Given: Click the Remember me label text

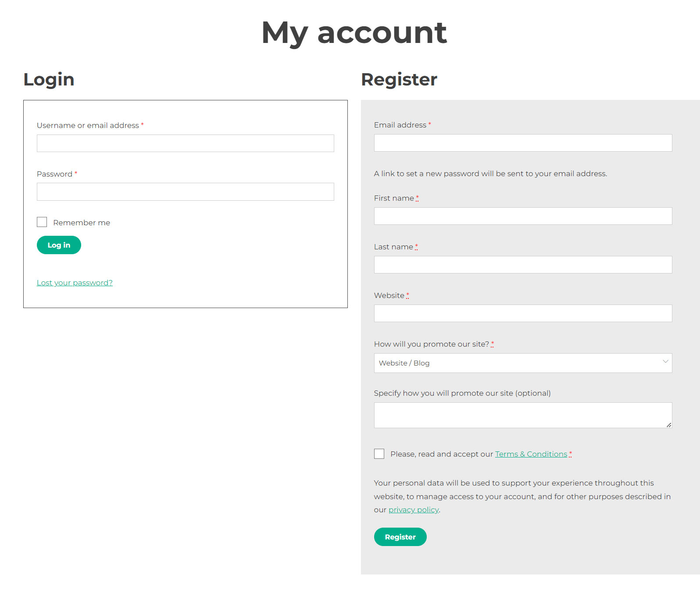Looking at the screenshot, I should click(82, 223).
